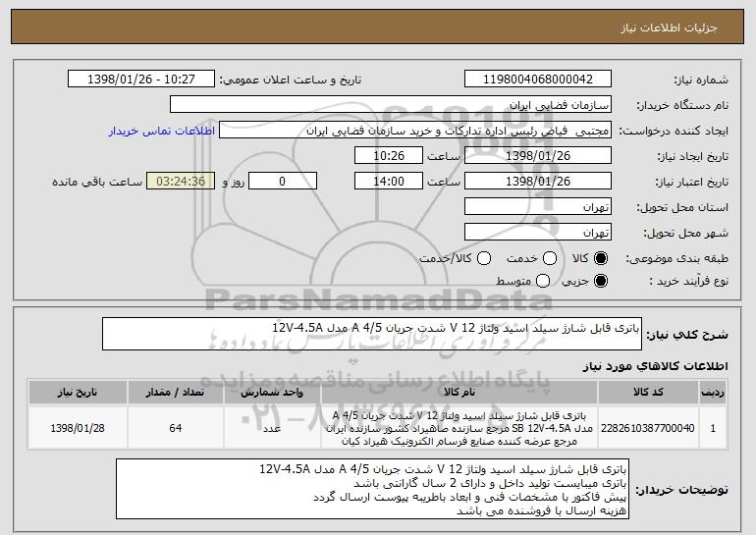Click the نام کالا column header
The width and height of the screenshot is (756, 535).
[x=459, y=393]
